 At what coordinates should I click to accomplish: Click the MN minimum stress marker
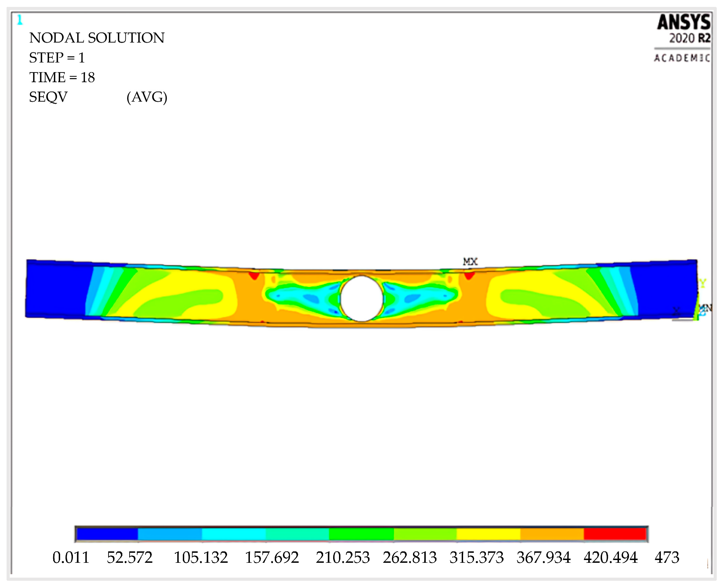click(x=705, y=307)
